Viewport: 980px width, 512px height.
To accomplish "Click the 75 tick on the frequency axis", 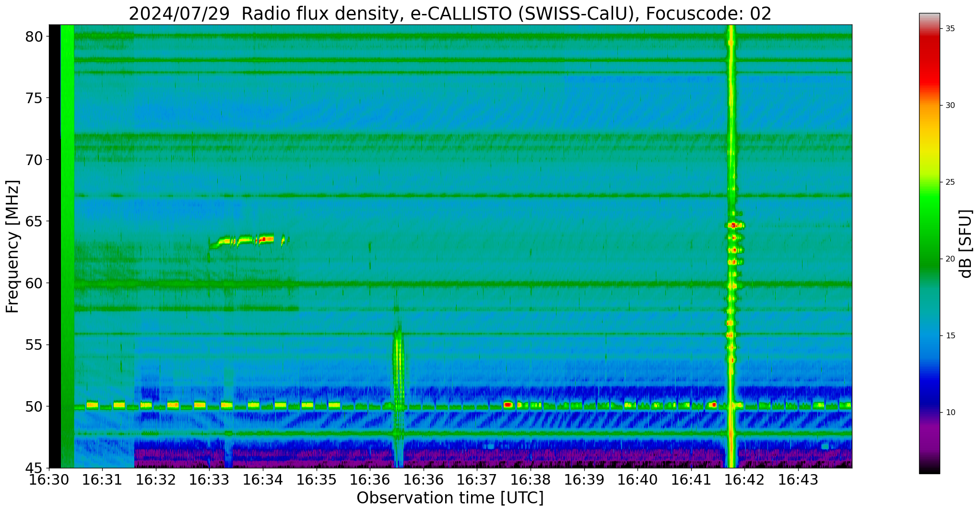I will pyautogui.click(x=34, y=98).
